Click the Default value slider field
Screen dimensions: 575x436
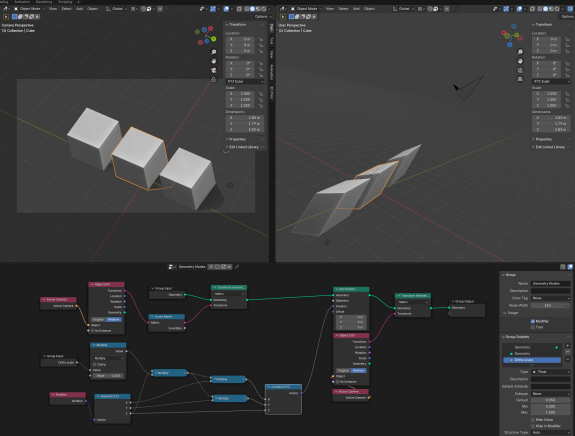550,400
